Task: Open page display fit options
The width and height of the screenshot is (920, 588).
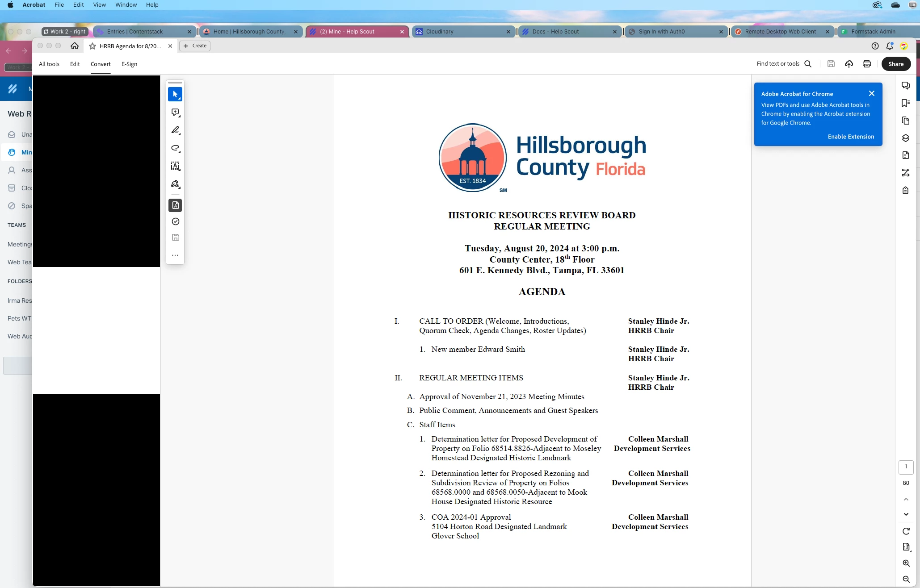Action: click(x=906, y=547)
